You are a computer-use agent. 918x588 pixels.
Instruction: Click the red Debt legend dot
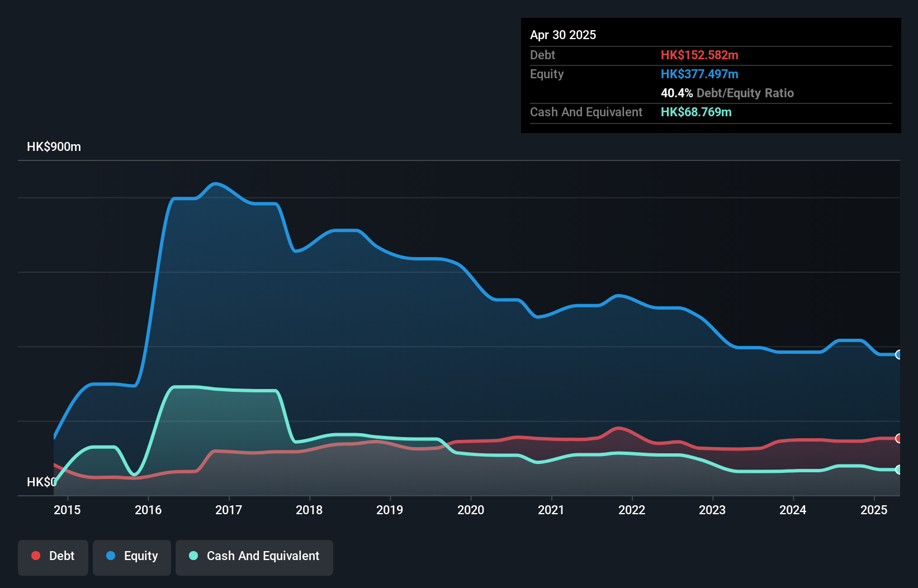point(35,556)
